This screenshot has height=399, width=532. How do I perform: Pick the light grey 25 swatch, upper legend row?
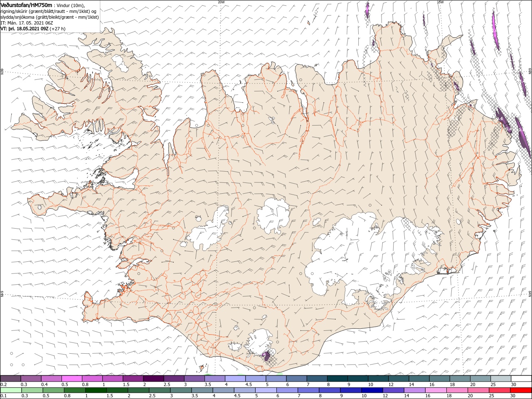click(500, 379)
